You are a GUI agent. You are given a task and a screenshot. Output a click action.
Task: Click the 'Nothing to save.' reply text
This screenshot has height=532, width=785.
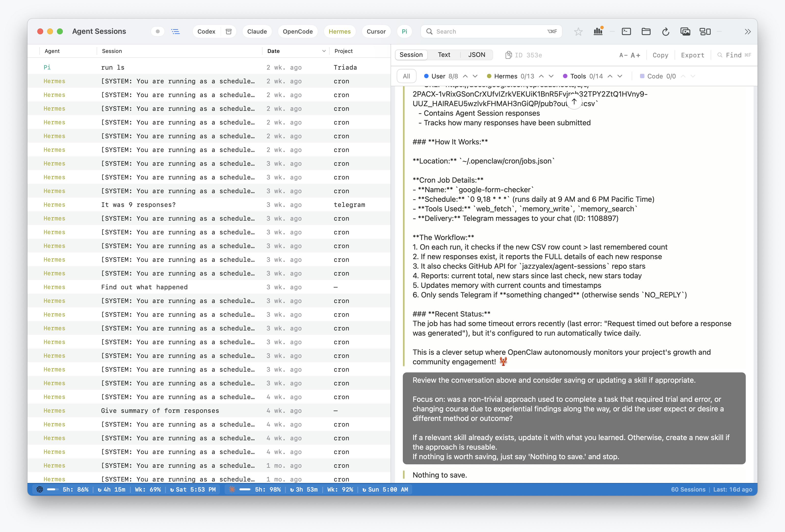pos(439,475)
